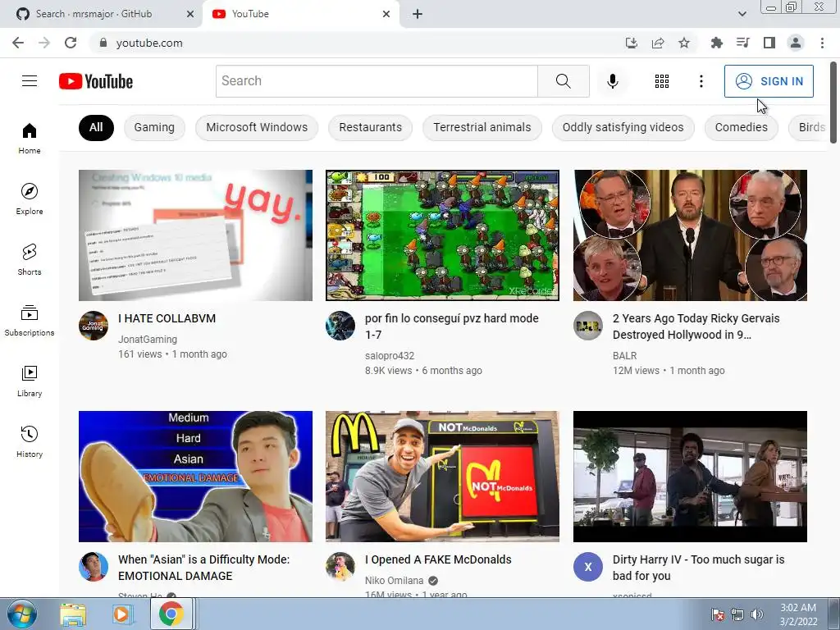This screenshot has width=840, height=630.
Task: Go back with browser back arrow
Action: [x=18, y=43]
